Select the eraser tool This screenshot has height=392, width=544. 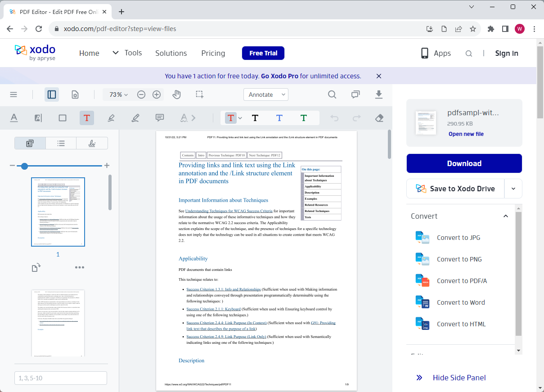pos(379,118)
